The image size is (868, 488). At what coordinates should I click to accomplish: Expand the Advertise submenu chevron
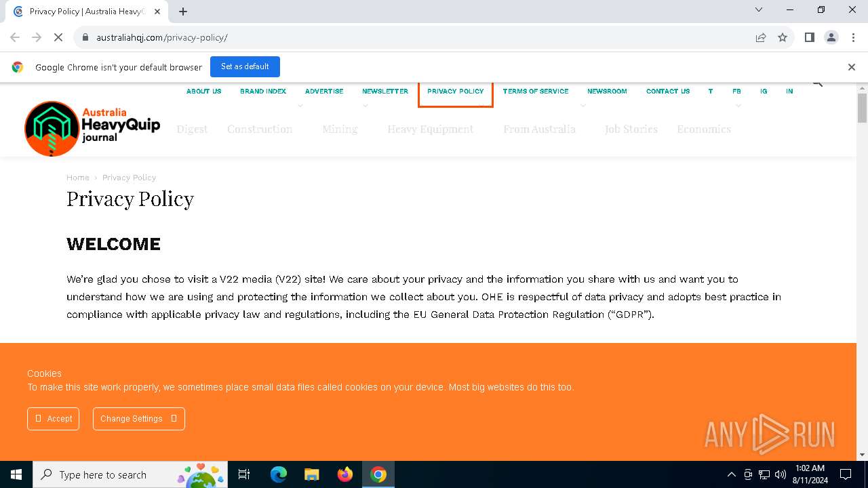[x=300, y=106]
